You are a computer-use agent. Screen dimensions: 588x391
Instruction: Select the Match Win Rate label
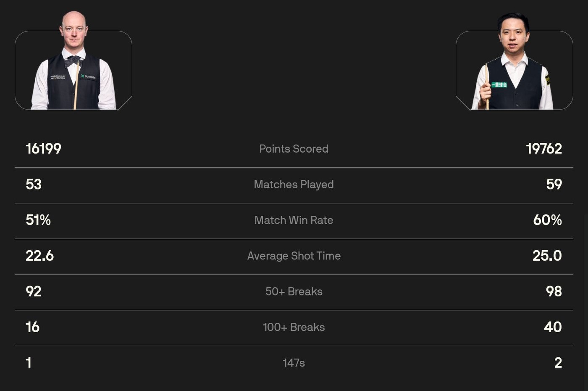click(x=294, y=220)
